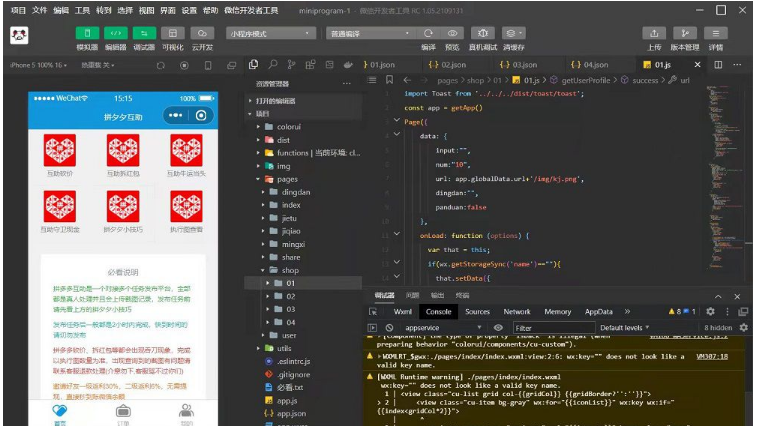
Task: Click the upload (上传) icon
Action: click(x=654, y=33)
